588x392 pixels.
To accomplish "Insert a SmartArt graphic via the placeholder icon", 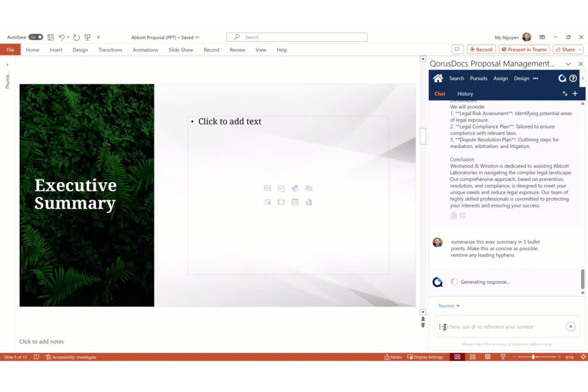I will pyautogui.click(x=309, y=188).
